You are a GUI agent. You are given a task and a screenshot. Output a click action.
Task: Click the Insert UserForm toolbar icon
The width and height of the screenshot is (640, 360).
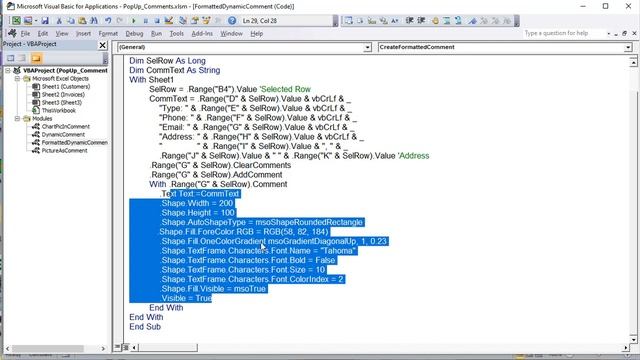pos(28,20)
